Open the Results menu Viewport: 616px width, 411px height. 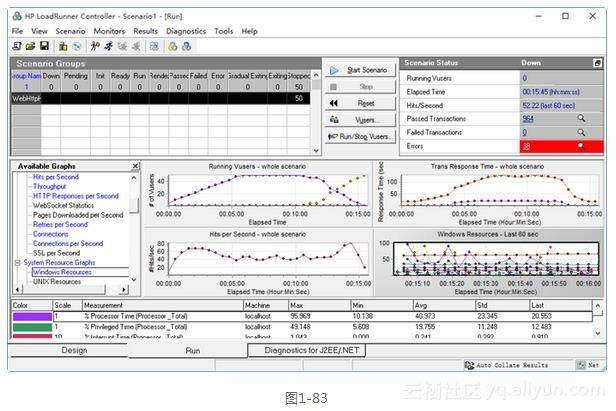[x=145, y=31]
